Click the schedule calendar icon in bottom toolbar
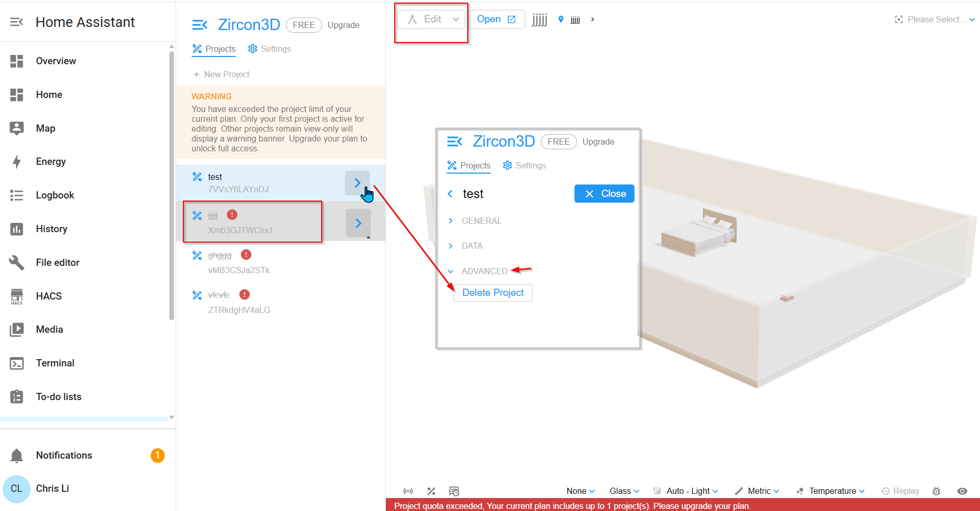Viewport: 980px width, 511px height. (454, 491)
